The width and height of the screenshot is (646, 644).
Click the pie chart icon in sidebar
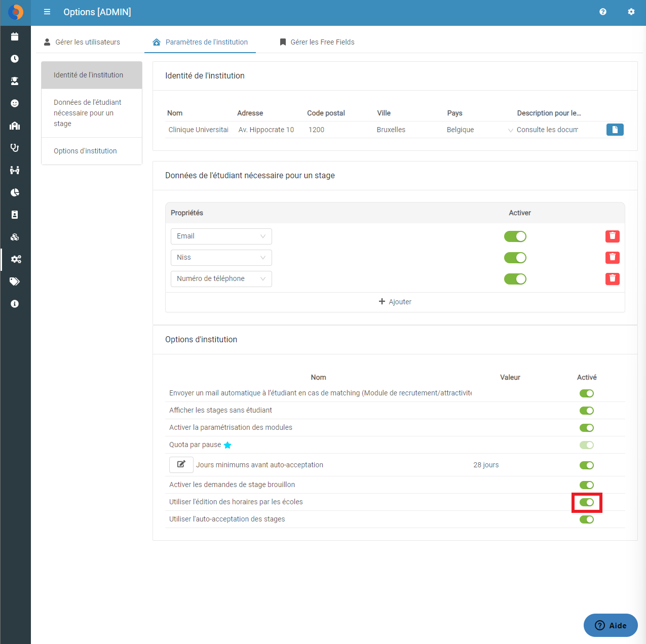pyautogui.click(x=15, y=192)
